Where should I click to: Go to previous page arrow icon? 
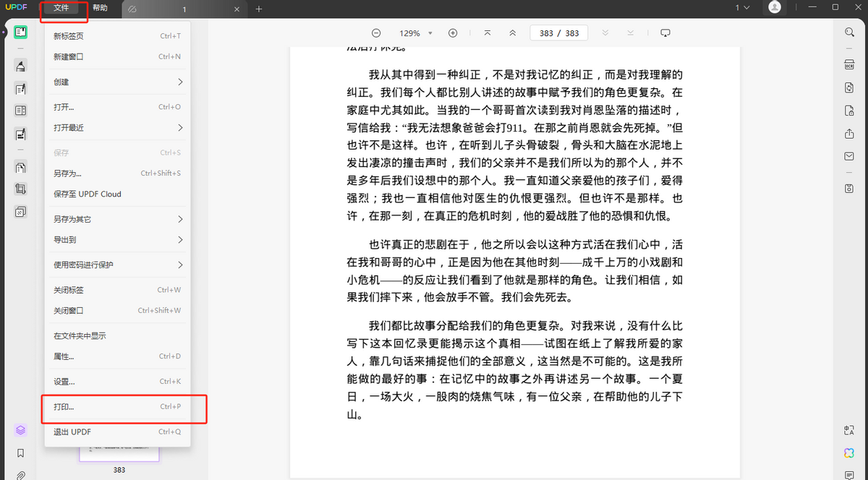coord(513,33)
